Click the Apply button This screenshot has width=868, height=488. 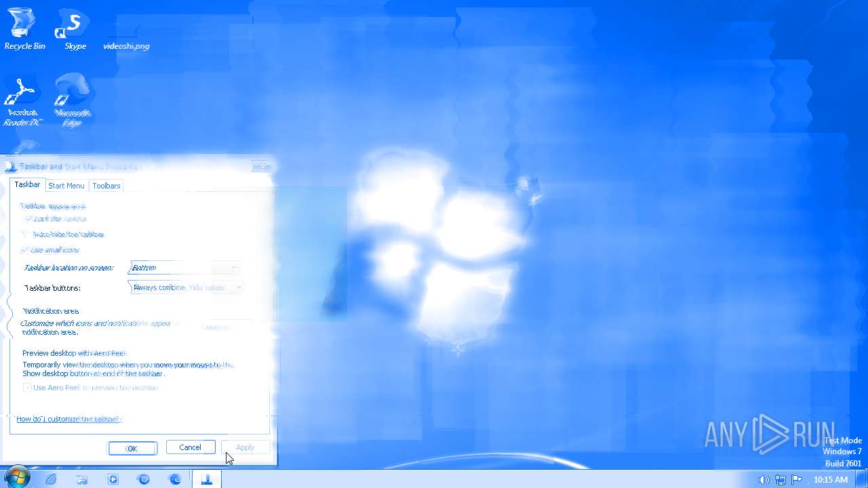[x=245, y=447]
